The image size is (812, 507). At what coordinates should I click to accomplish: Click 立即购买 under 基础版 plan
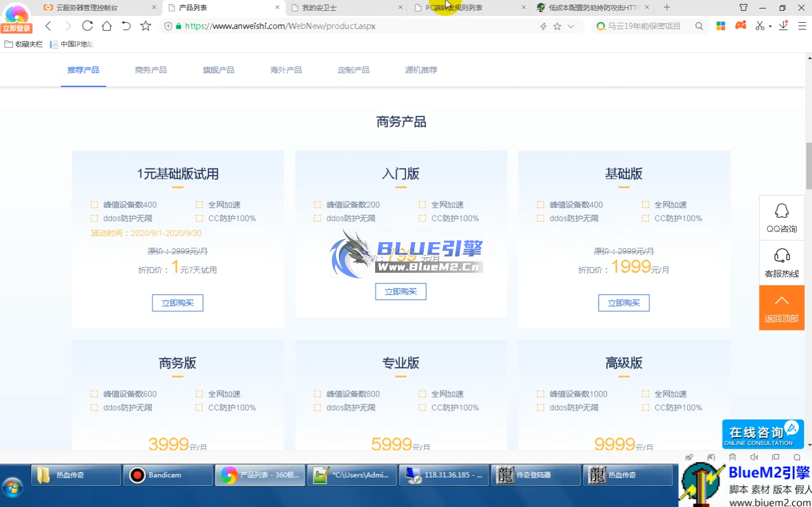pyautogui.click(x=624, y=302)
